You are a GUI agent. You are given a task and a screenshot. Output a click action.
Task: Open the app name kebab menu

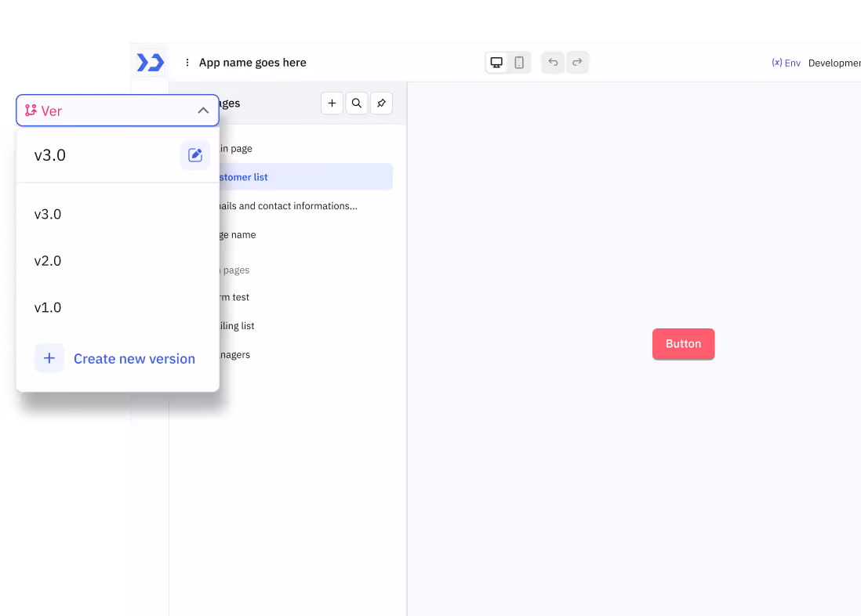pos(187,63)
